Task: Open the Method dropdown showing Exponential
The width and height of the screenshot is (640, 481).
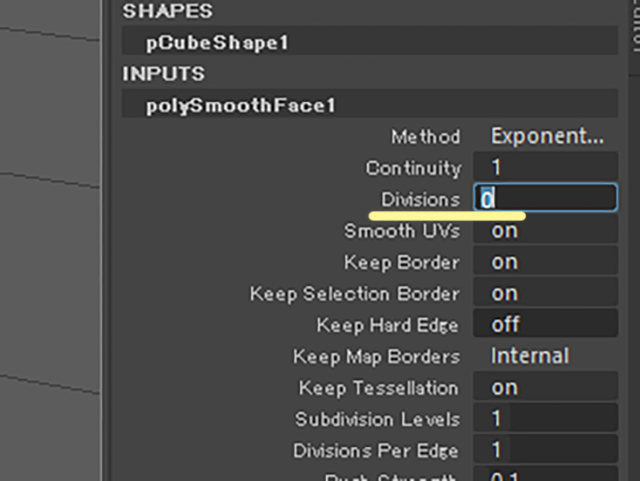Action: tap(546, 136)
